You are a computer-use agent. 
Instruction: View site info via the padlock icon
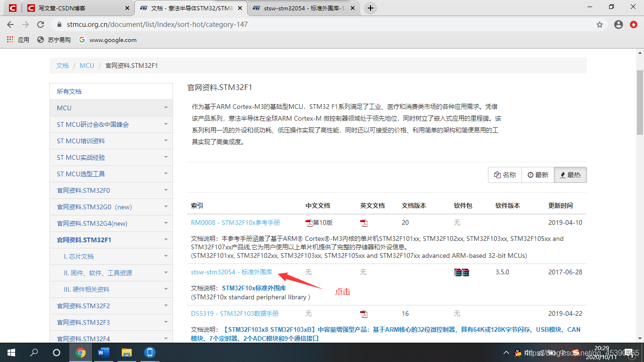(x=59, y=25)
